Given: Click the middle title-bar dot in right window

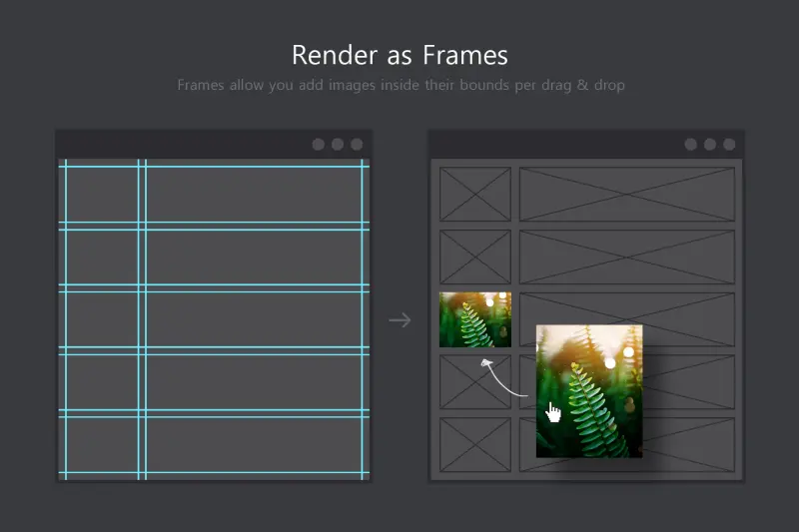Looking at the screenshot, I should (x=710, y=144).
